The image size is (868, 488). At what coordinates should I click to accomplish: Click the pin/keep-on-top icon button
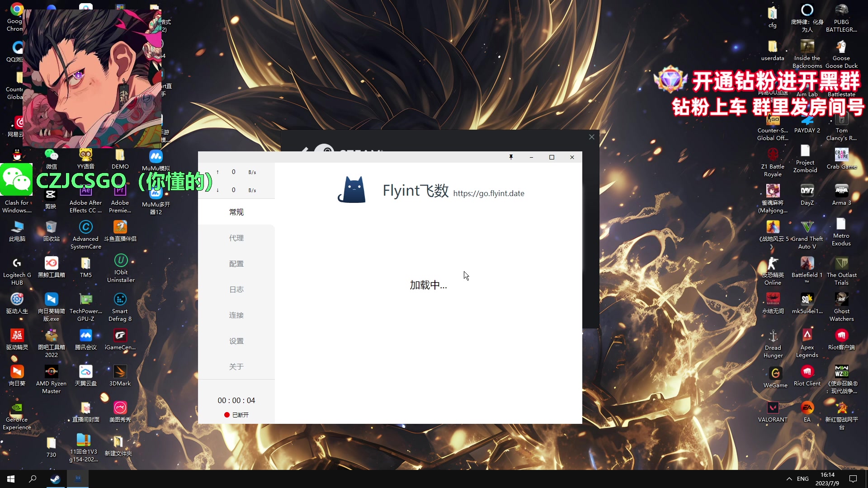coord(511,157)
